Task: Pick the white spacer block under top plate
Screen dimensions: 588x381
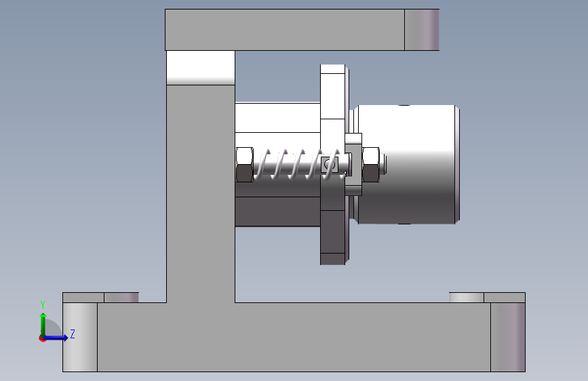Action: [x=201, y=68]
